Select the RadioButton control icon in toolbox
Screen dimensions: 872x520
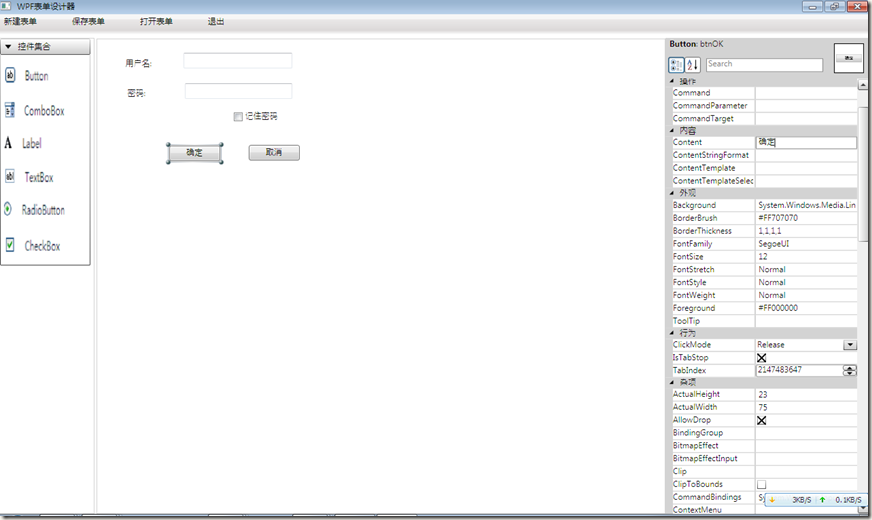[x=8, y=209]
